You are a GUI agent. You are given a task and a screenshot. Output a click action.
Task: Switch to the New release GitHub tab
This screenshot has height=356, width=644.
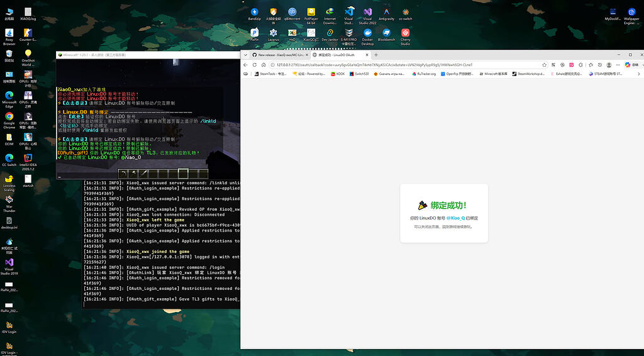click(x=280, y=55)
